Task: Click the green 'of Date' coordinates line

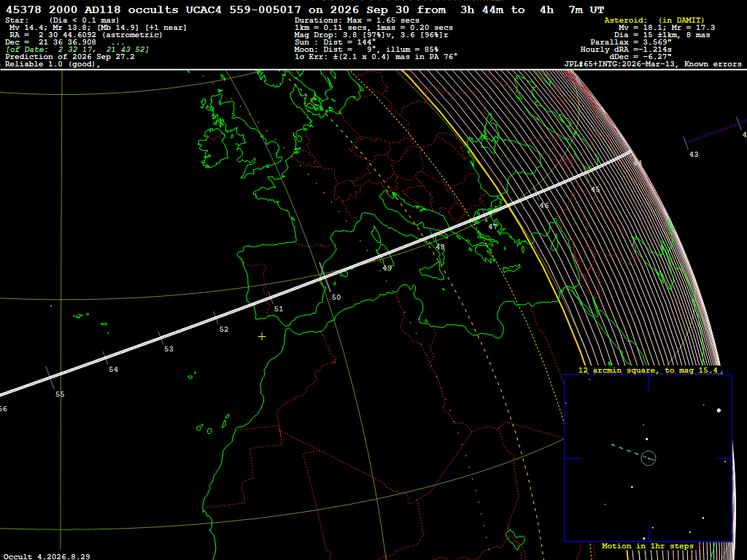Action: pyautogui.click(x=77, y=50)
